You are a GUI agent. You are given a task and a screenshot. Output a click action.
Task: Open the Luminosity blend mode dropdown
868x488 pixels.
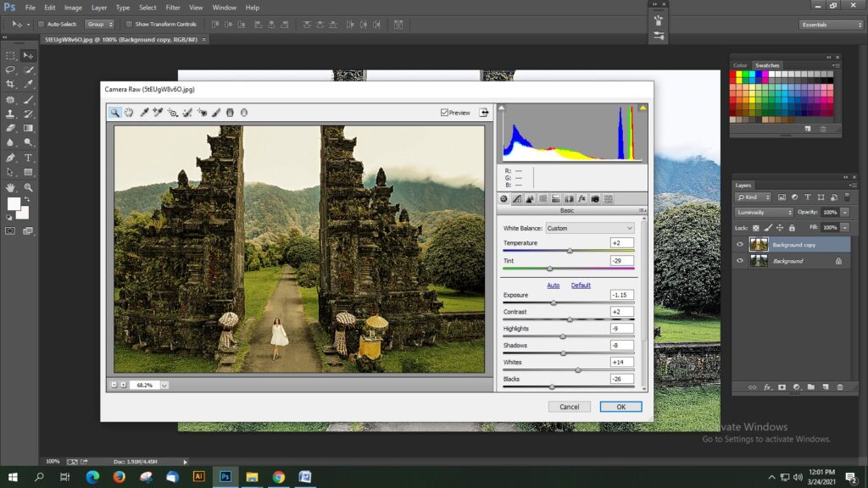pyautogui.click(x=764, y=213)
